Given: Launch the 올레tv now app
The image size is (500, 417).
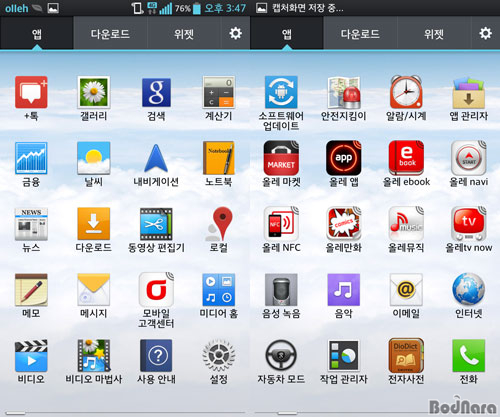Looking at the screenshot, I should click(x=469, y=224).
